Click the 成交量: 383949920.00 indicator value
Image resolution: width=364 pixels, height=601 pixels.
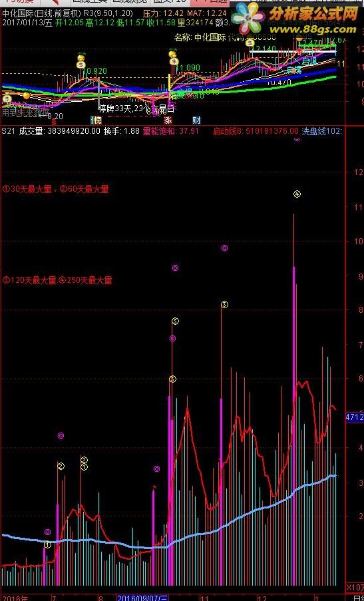pos(59,131)
